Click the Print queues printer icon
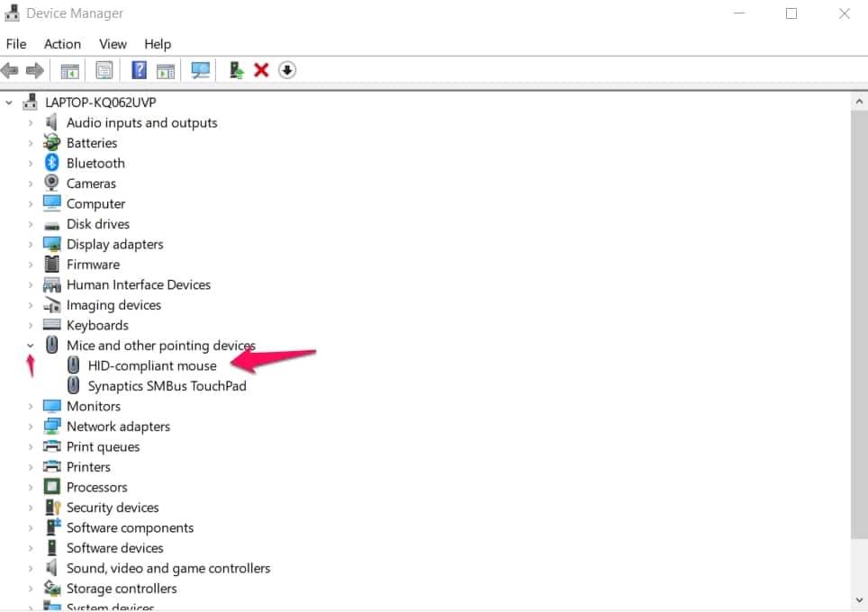This screenshot has height=612, width=868. (x=52, y=446)
